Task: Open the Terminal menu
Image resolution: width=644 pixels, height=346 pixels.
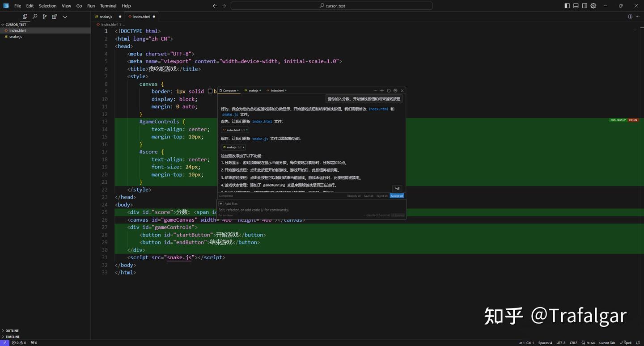Action: pyautogui.click(x=108, y=6)
